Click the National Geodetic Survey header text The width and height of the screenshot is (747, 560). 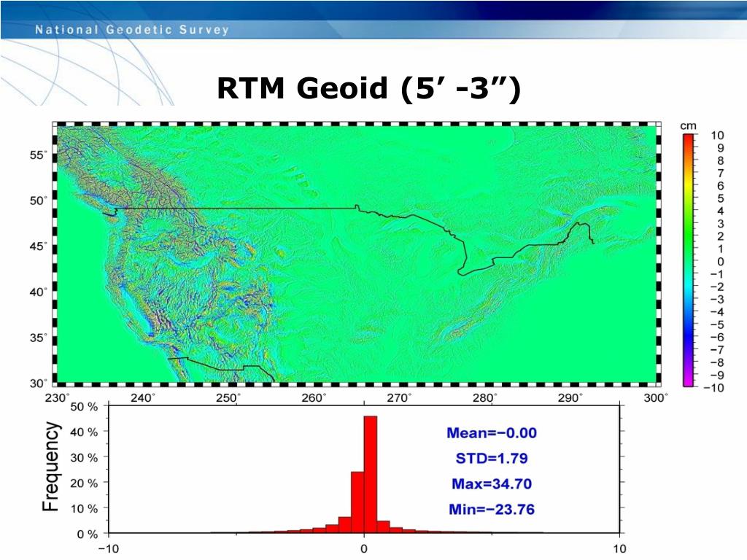[132, 30]
